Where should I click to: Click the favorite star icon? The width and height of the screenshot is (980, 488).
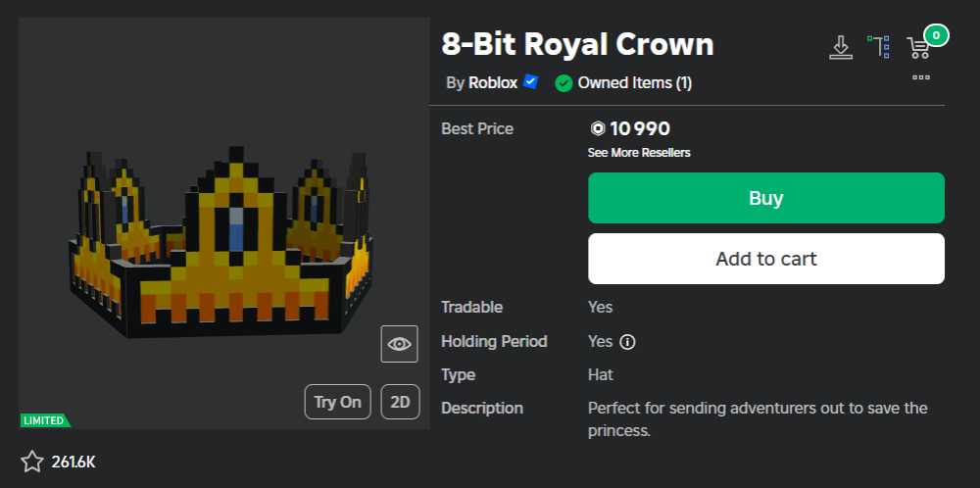[32, 462]
